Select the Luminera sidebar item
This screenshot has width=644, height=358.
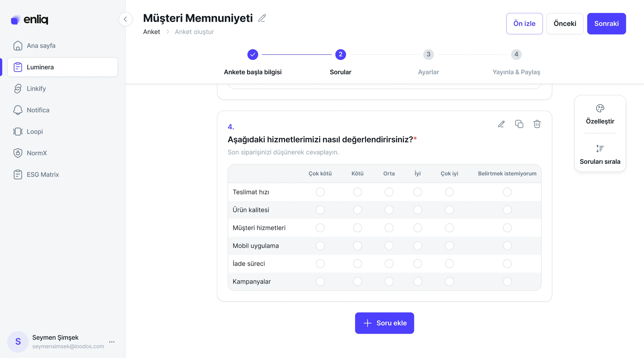63,67
